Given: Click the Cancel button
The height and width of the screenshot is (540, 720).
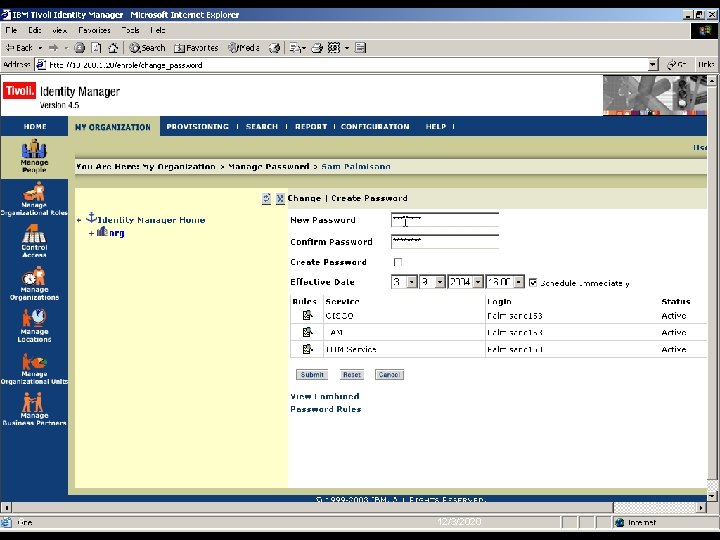Looking at the screenshot, I should pyautogui.click(x=389, y=375).
